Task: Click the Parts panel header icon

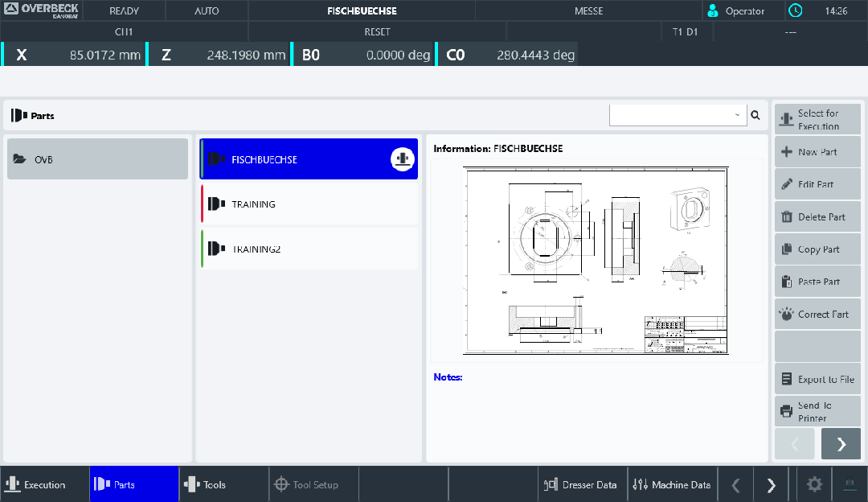Action: 18,115
